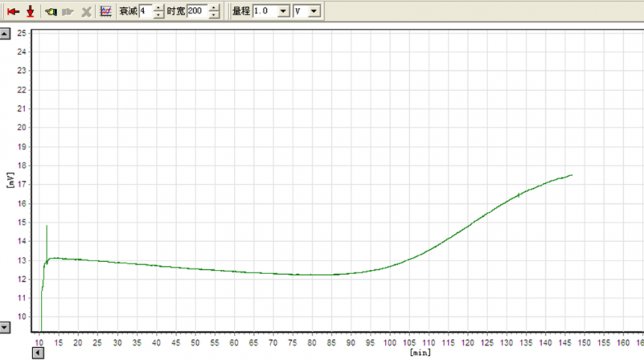
Task: Click the vertical axis scroll down arrow
Action: [5, 328]
